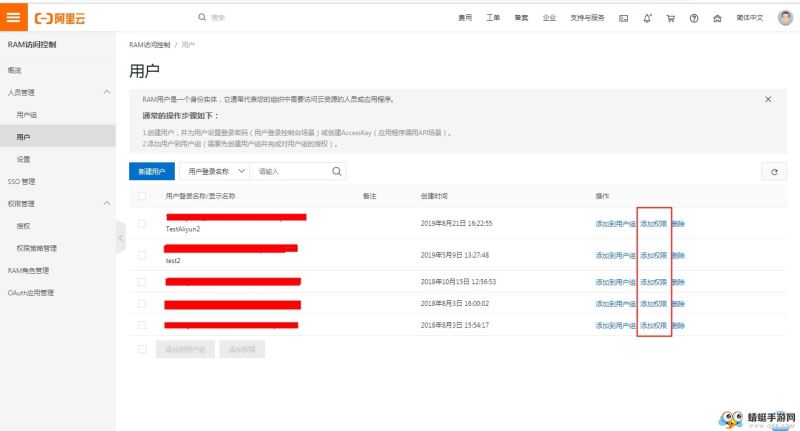This screenshot has height=431, width=800.
Task: Click the 创建时间 column header
Action: point(434,196)
